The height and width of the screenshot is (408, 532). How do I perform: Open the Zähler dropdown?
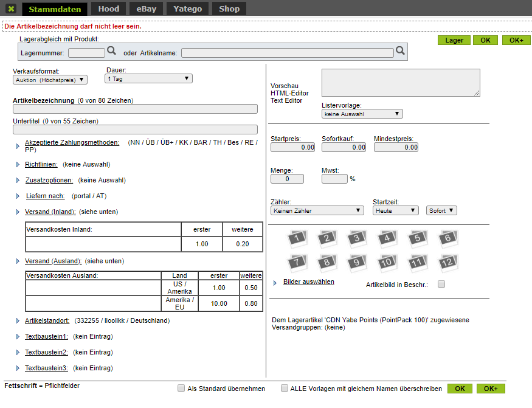coord(317,210)
